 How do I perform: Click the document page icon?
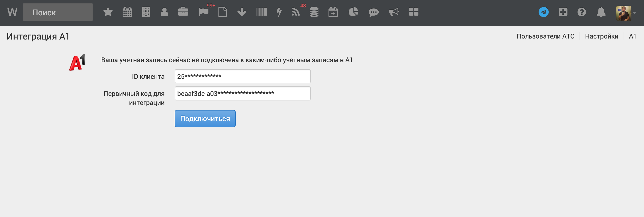tap(223, 12)
